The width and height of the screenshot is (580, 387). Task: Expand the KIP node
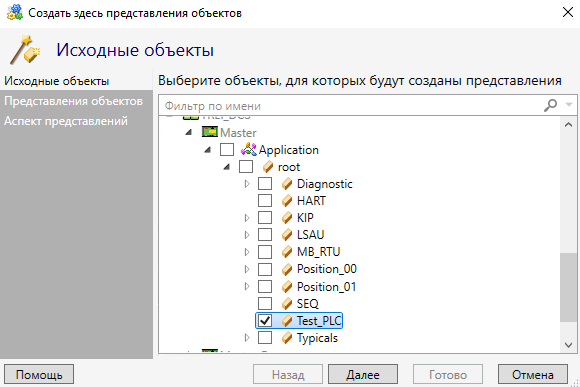point(247,218)
